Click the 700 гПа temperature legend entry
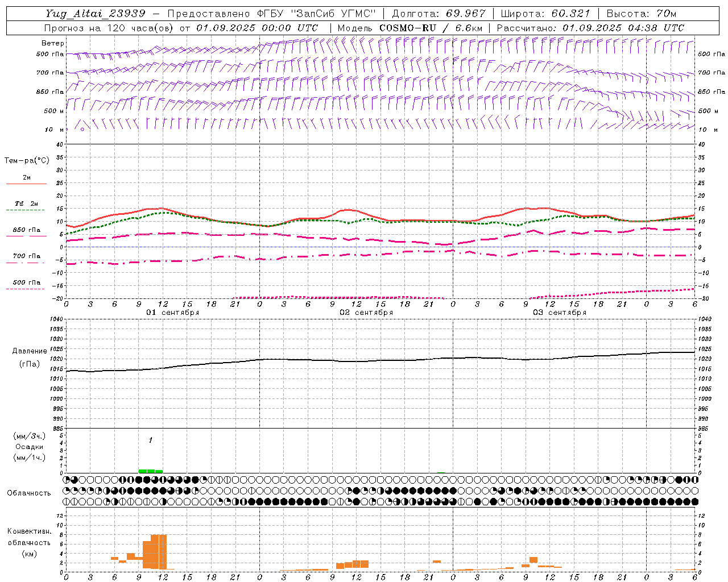 tap(27, 256)
